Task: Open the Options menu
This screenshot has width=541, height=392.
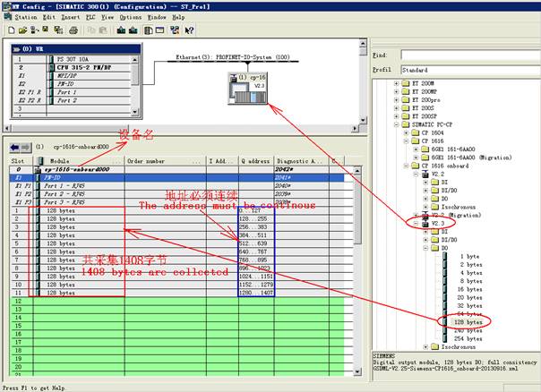Action: tap(131, 16)
